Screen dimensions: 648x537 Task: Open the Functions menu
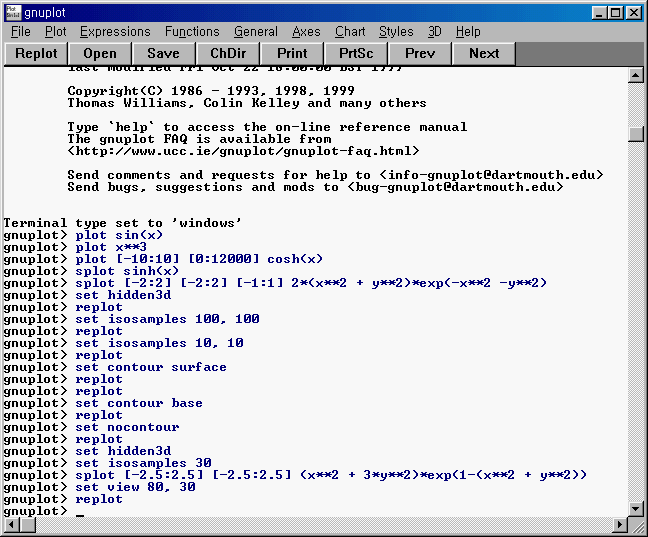coord(192,32)
